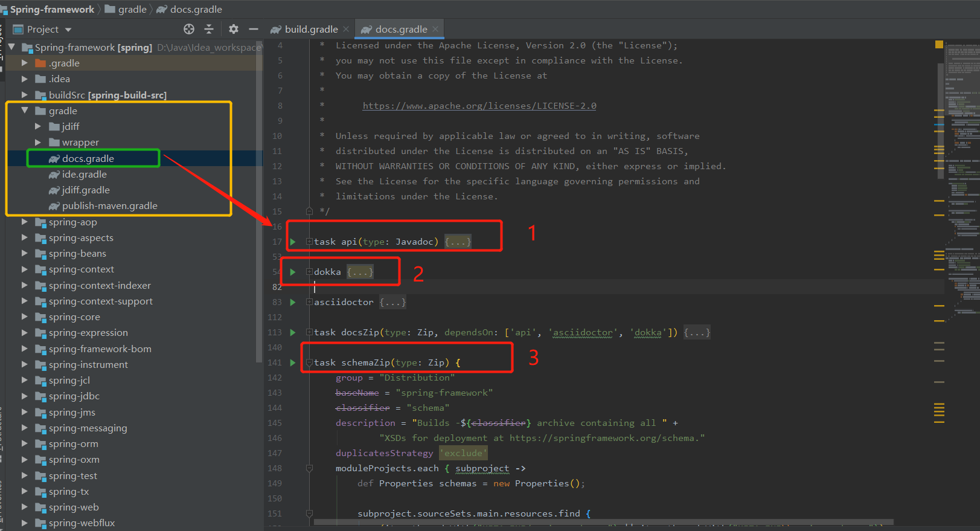
Task: Select spring-webflux module
Action: tap(82, 523)
